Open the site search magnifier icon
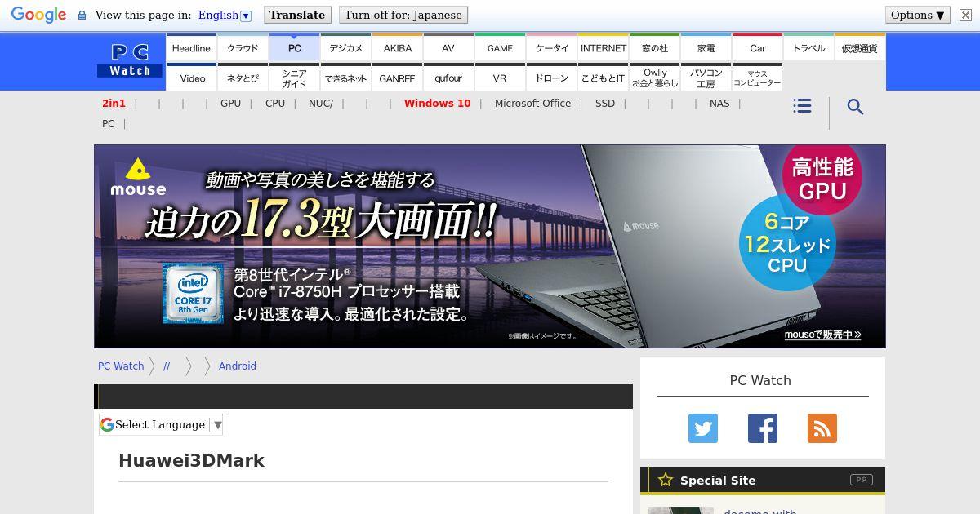980x514 pixels. tap(855, 107)
